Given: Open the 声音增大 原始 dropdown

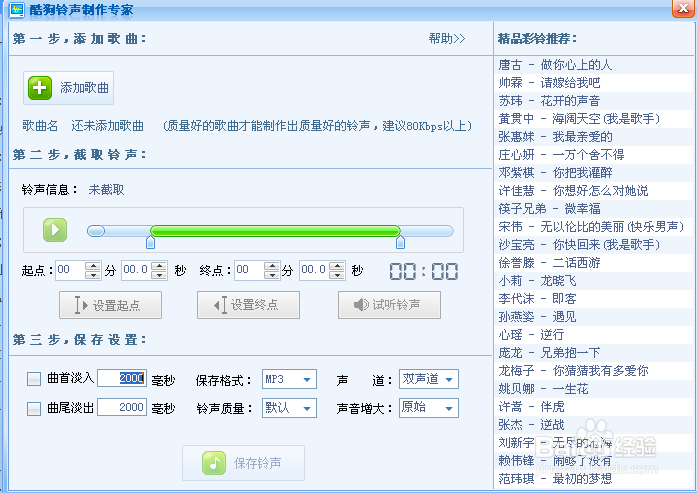Looking at the screenshot, I should tap(429, 408).
